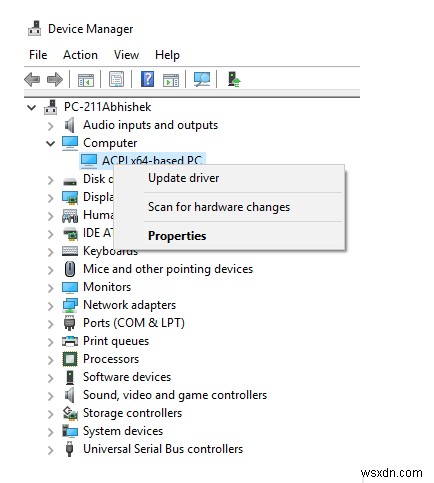Click the Monitors icon
The image size is (434, 483).
point(70,287)
